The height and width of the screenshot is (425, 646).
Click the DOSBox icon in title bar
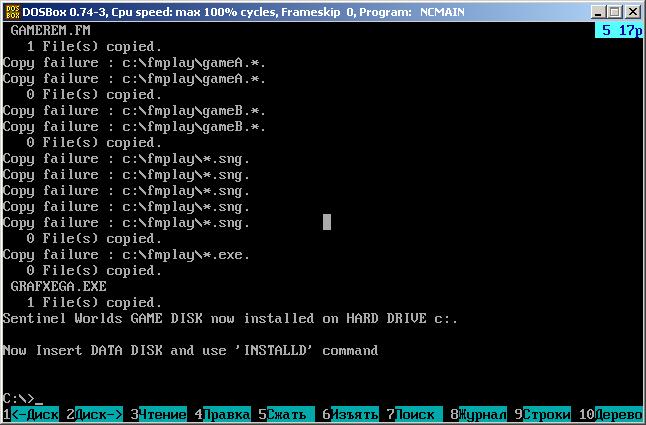[x=12, y=12]
